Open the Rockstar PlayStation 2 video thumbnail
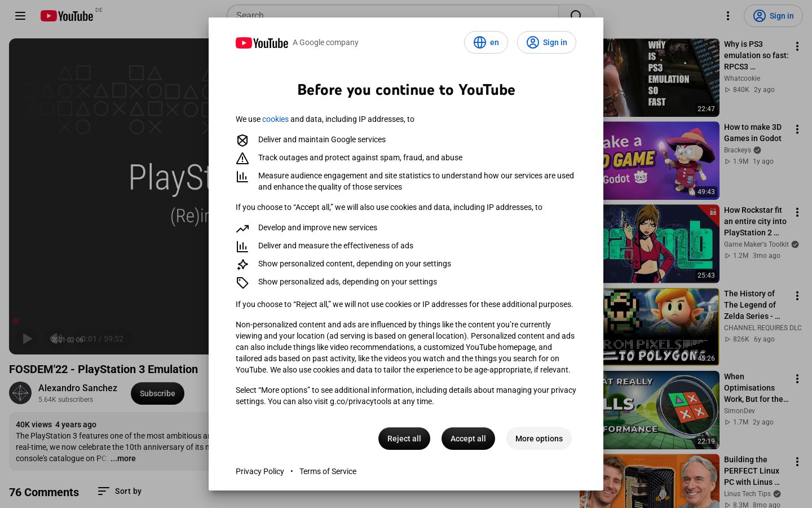This screenshot has width=812, height=508. [x=661, y=244]
